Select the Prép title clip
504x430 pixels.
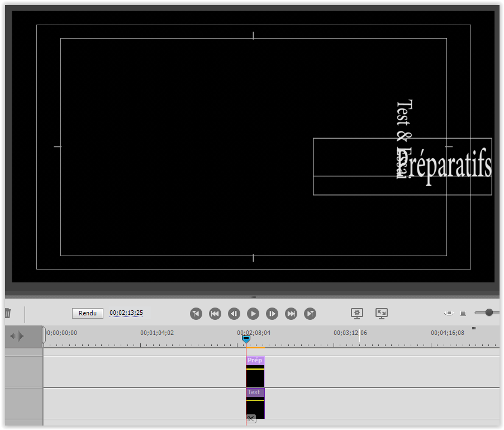pyautogui.click(x=255, y=371)
